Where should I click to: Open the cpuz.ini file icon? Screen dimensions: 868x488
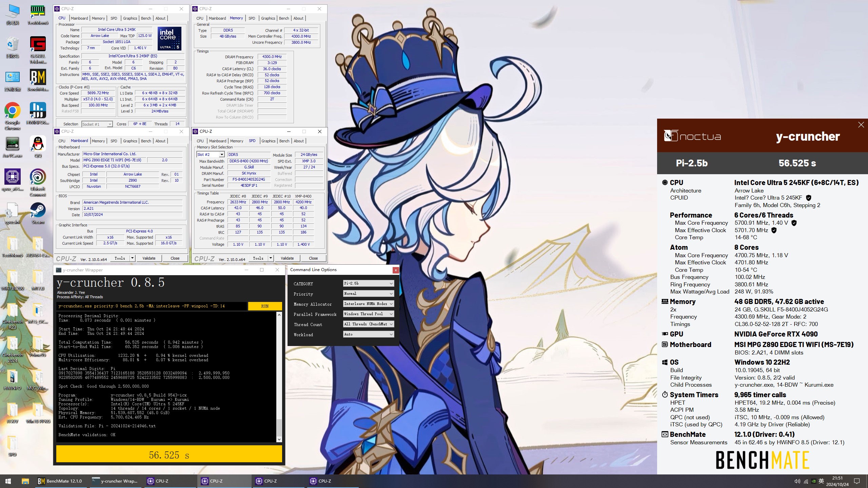(x=13, y=213)
